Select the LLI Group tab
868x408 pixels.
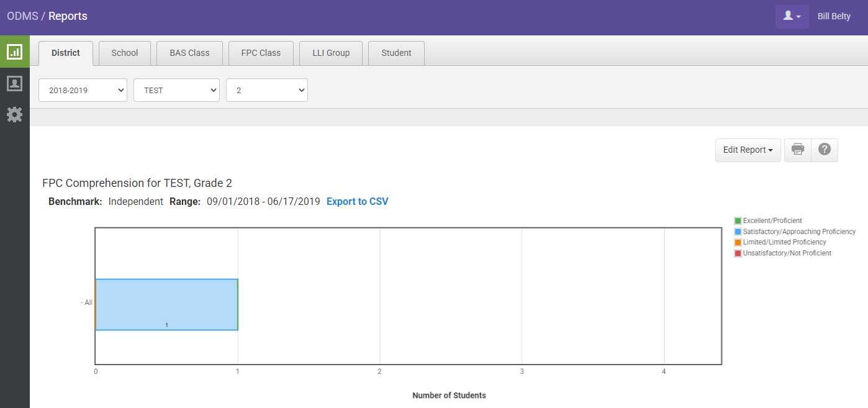330,53
